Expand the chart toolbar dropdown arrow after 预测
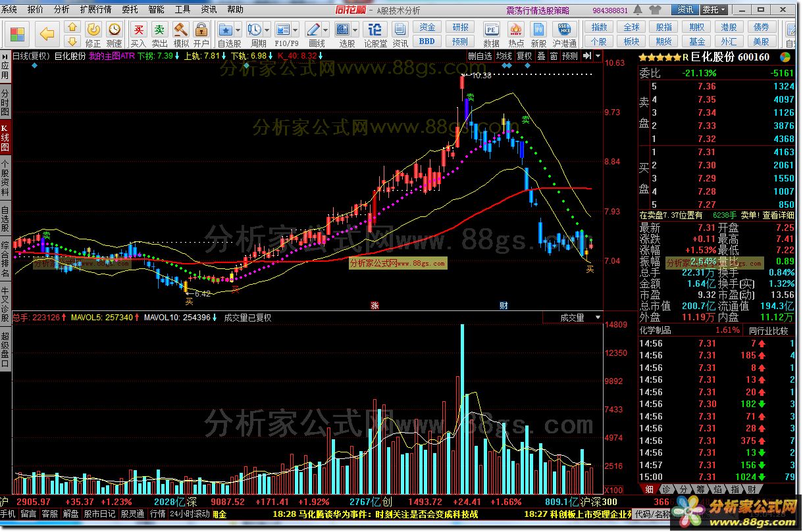Image resolution: width=803 pixels, height=532 pixels. pos(598,57)
